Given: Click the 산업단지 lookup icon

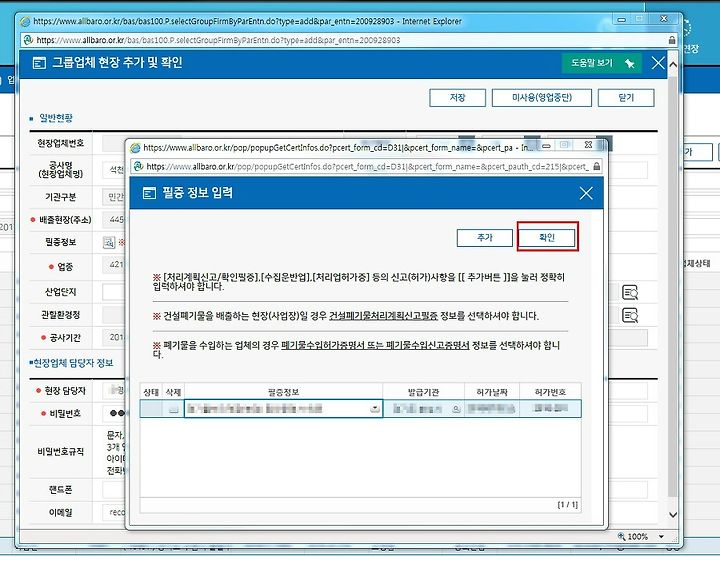Looking at the screenshot, I should coord(630,292).
